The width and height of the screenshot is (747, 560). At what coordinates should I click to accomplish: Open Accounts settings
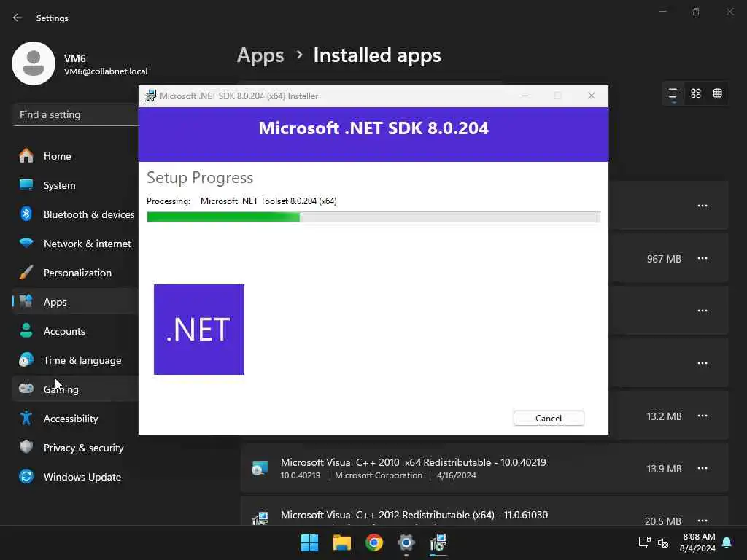click(75, 331)
